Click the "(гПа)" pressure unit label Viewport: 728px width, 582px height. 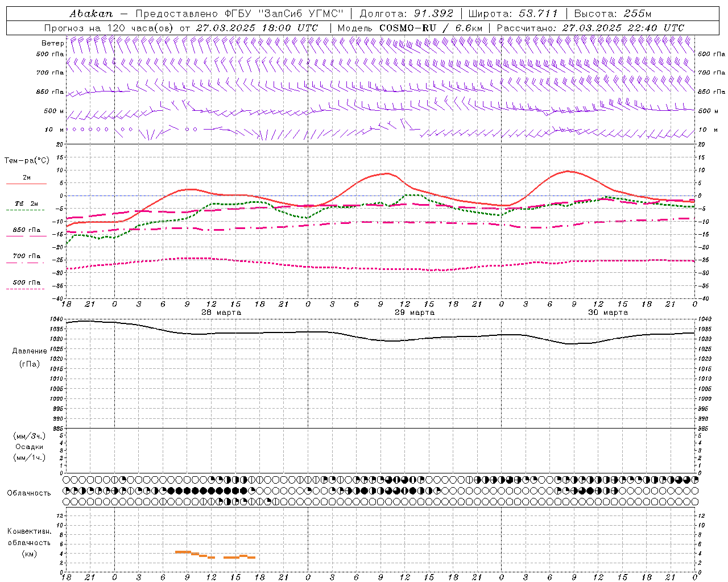tap(30, 364)
